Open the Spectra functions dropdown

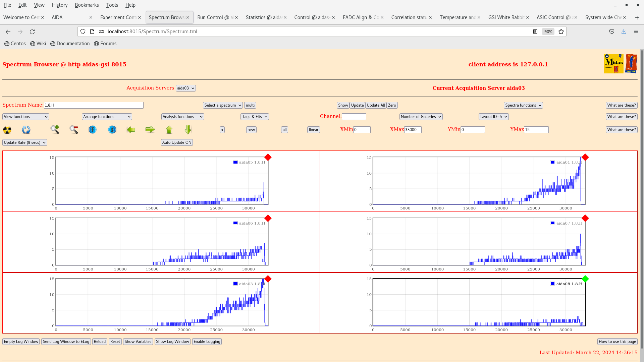click(523, 105)
